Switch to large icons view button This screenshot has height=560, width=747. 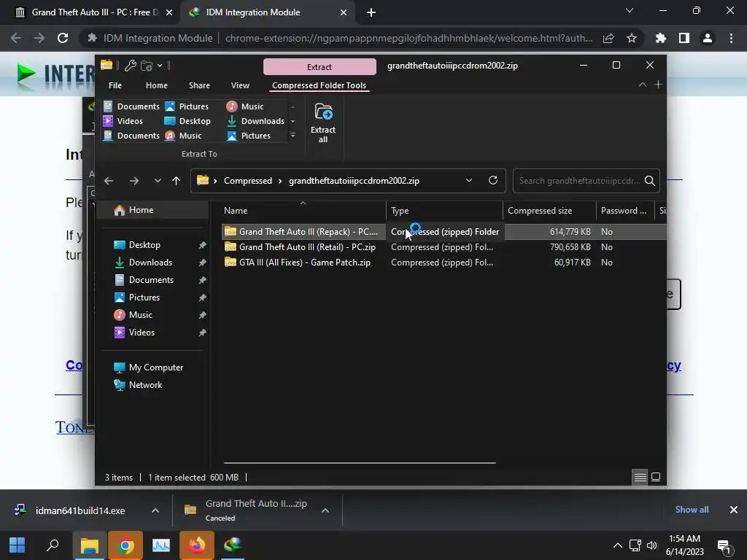[656, 477]
